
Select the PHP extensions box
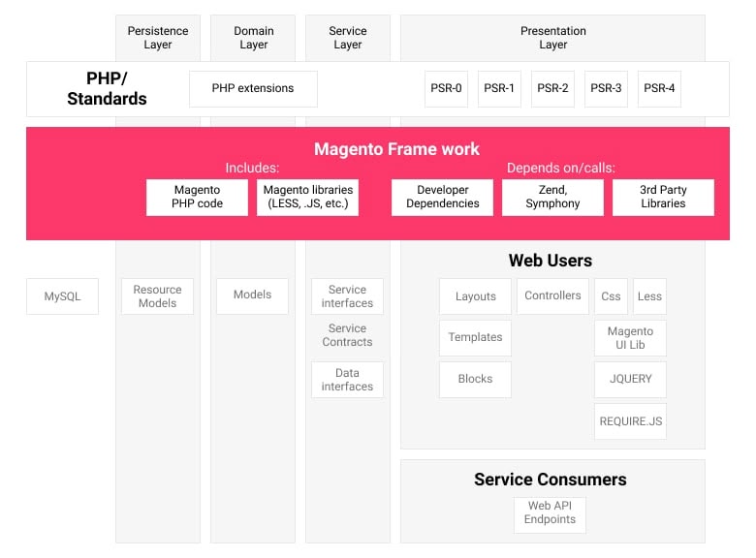253,89
